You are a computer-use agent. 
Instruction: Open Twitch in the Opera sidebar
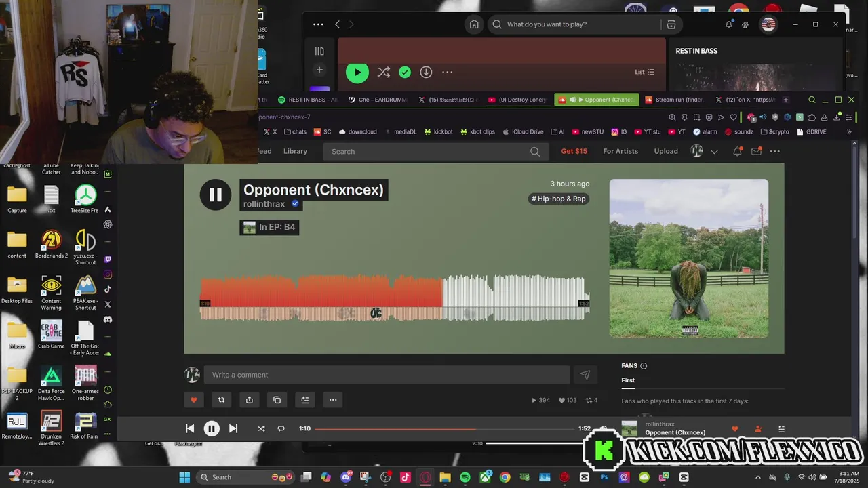tap(107, 260)
